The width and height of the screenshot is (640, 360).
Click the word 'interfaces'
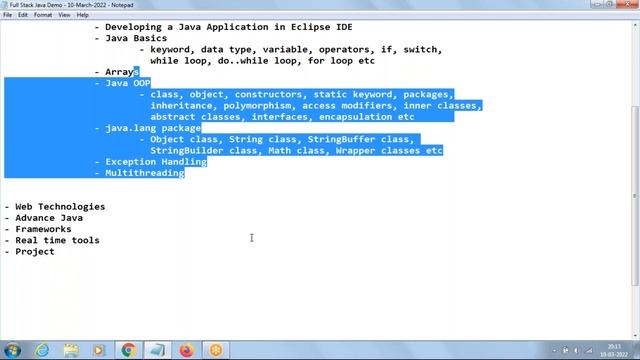coord(280,117)
